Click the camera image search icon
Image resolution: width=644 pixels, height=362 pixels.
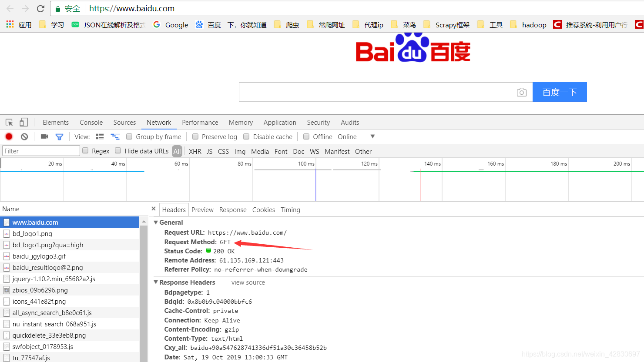(521, 92)
